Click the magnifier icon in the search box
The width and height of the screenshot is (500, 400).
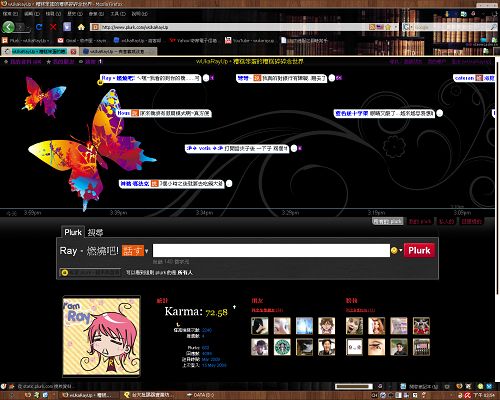coord(493,27)
